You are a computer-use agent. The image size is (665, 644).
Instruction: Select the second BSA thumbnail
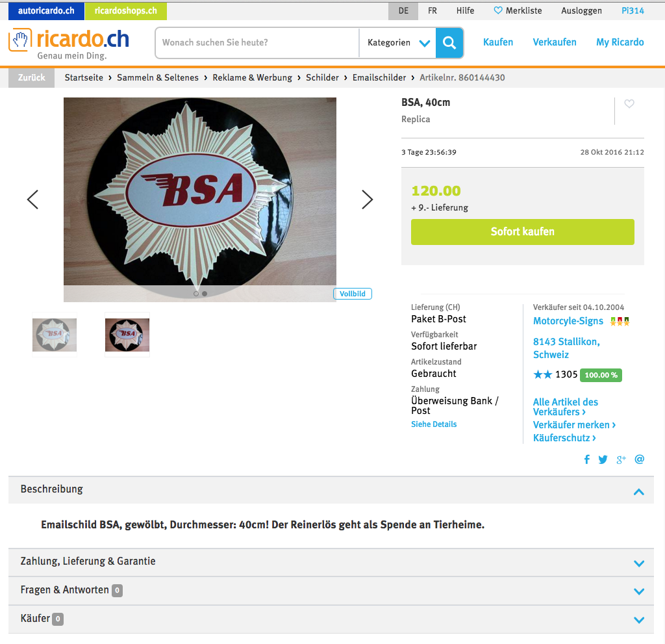[x=127, y=335]
